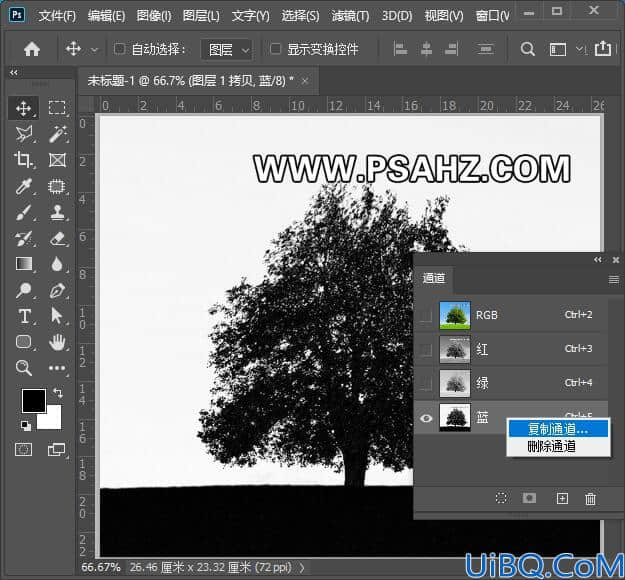Image resolution: width=625 pixels, height=580 pixels.
Task: Select the Healing Patch tool
Action: (x=57, y=186)
